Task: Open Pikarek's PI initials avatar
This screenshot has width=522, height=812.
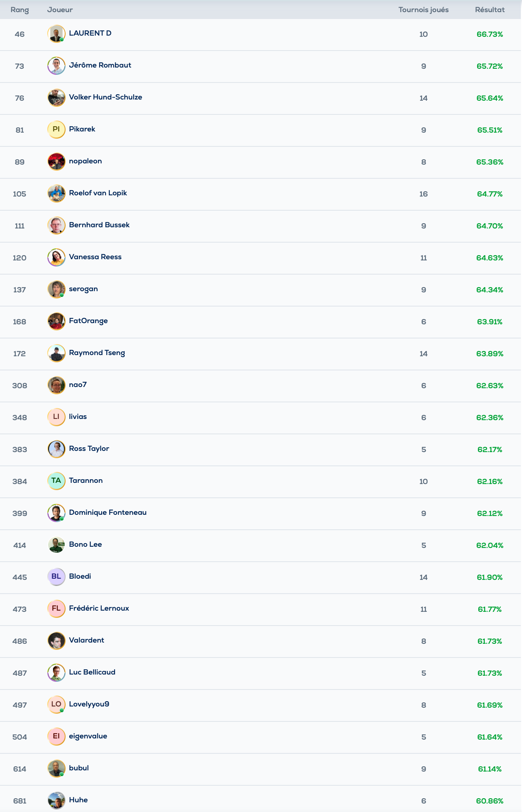Action: 56,129
